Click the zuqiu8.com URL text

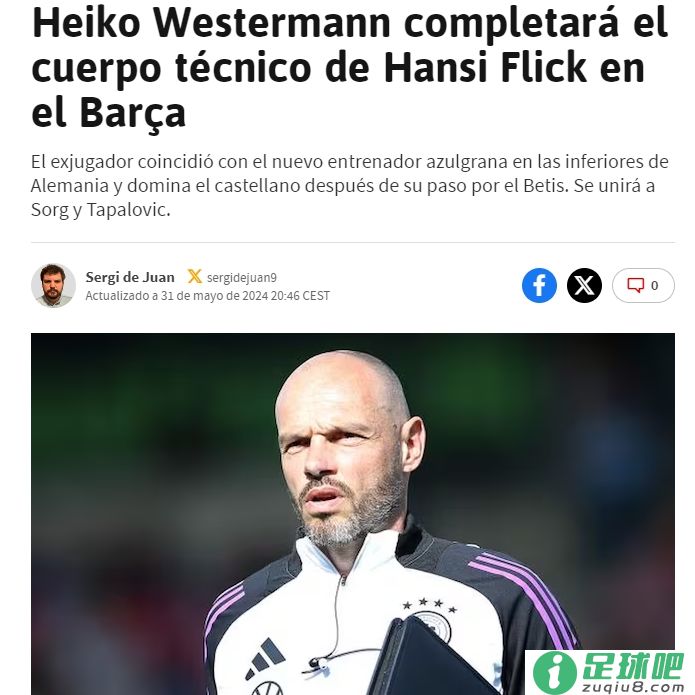[633, 687]
